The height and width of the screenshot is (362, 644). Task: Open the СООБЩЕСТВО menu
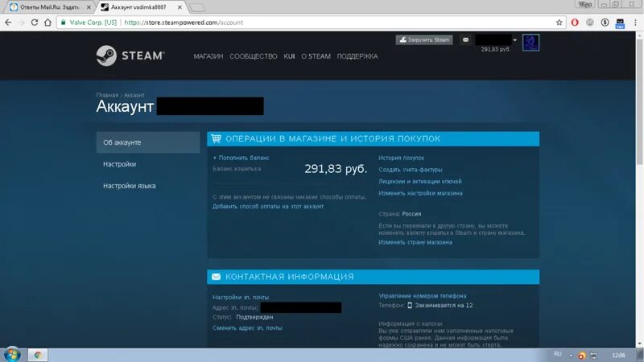(253, 56)
